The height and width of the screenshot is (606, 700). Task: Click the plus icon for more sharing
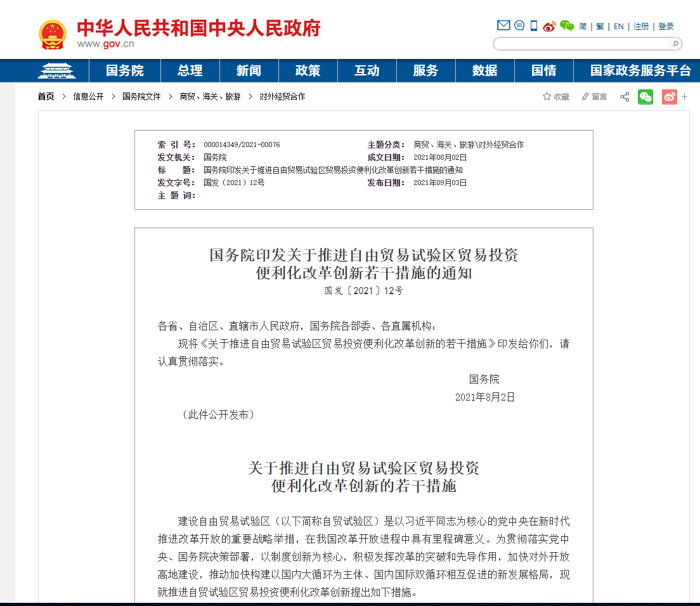[684, 96]
